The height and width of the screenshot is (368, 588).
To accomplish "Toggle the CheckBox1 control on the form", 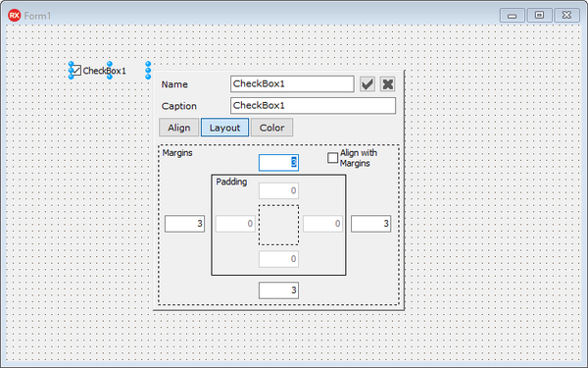I will pyautogui.click(x=76, y=71).
